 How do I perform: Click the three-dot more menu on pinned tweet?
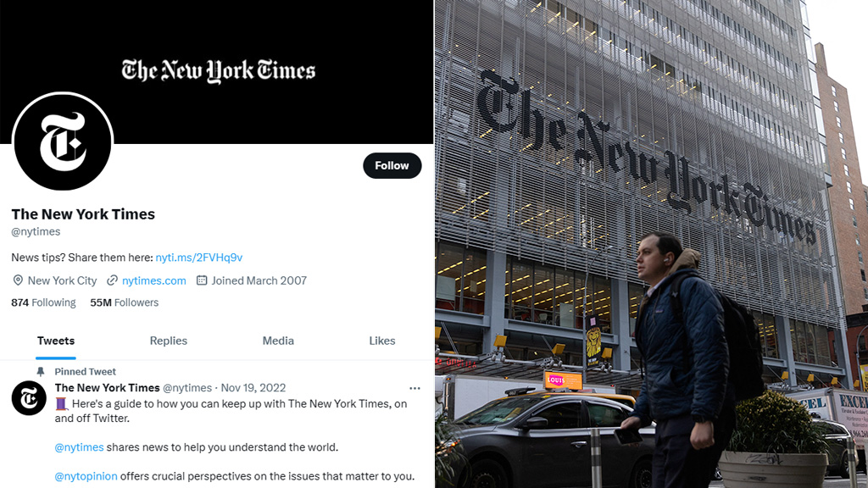point(415,388)
